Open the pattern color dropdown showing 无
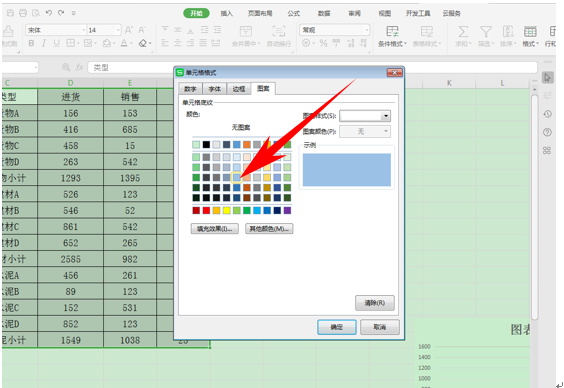The image size is (564, 388). [386, 131]
